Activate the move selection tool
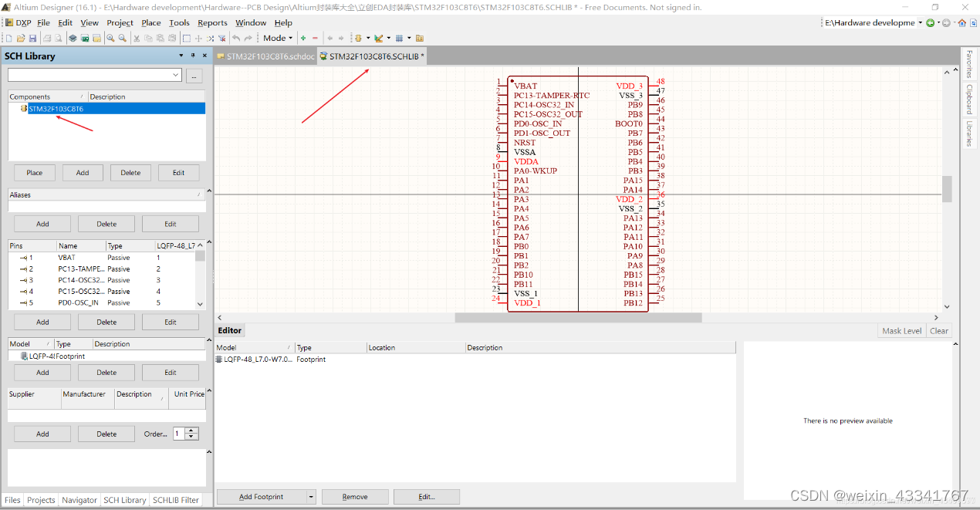The width and height of the screenshot is (980, 510). [x=198, y=38]
